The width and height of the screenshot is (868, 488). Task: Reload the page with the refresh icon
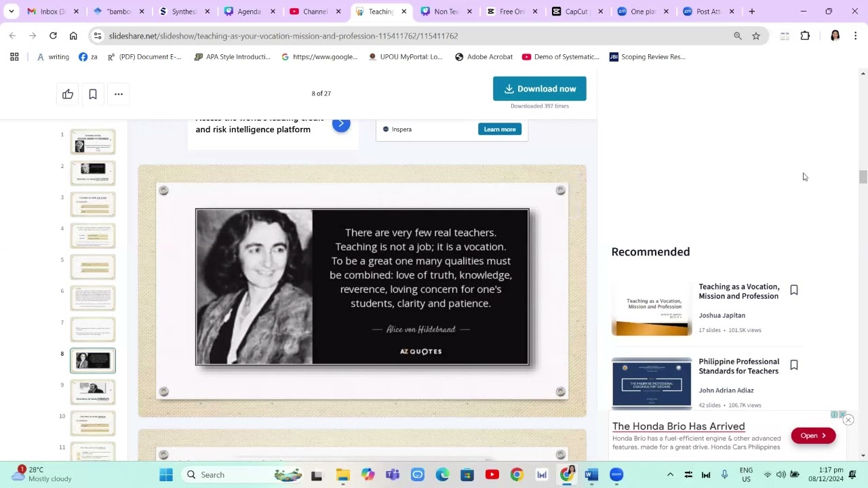(53, 36)
